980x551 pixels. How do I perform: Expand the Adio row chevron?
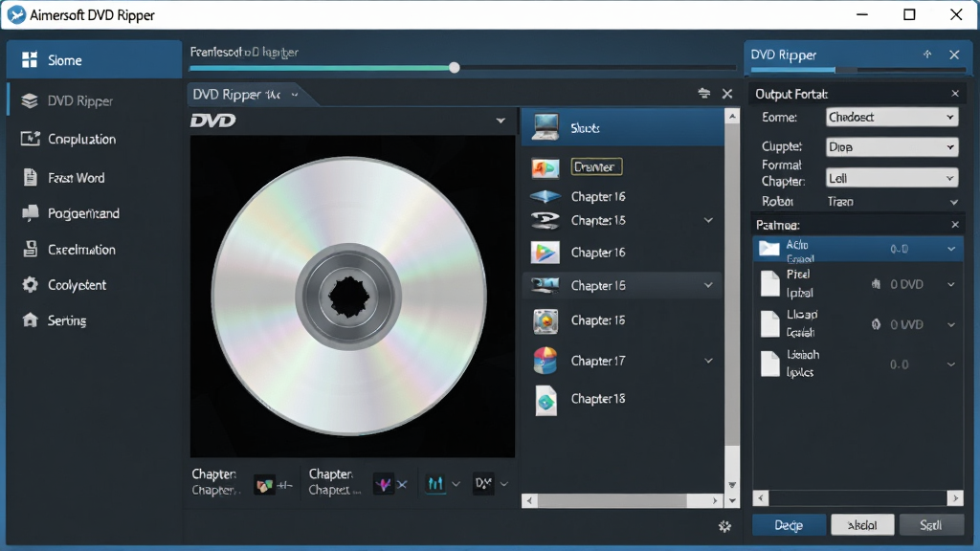click(x=951, y=249)
